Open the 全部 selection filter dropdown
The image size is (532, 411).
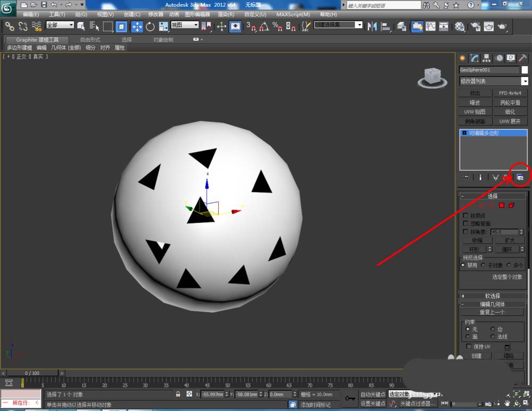point(60,25)
